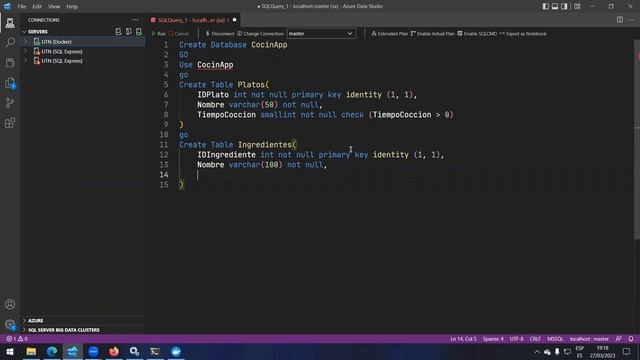Open Microsoft Edge from taskbar

pyautogui.click(x=52, y=351)
